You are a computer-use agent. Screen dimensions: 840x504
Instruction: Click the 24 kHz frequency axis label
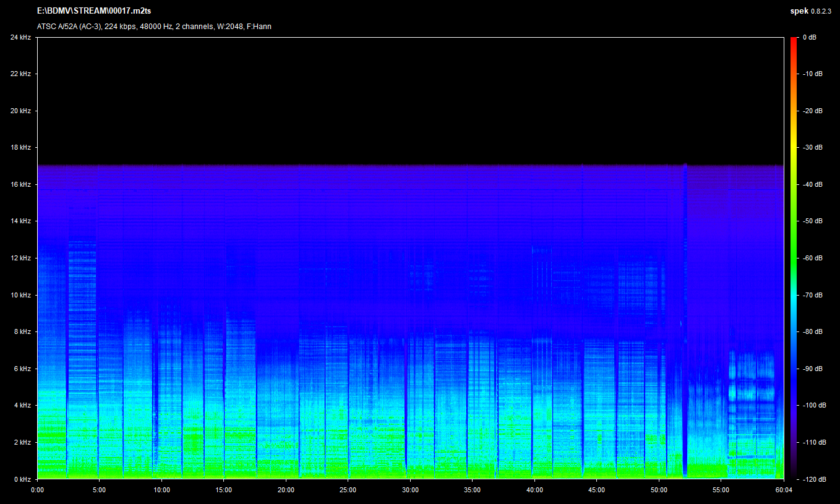[20, 37]
